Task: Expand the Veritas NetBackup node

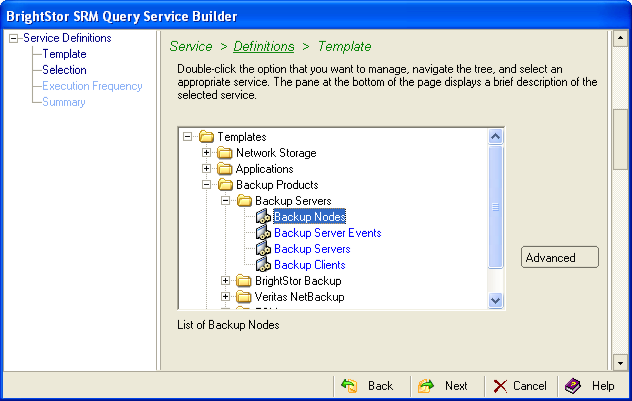Action: (x=225, y=297)
